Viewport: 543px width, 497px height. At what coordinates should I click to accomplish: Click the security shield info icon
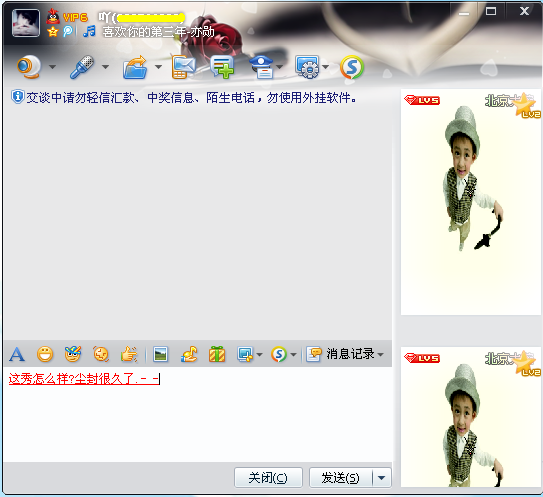coord(17,97)
